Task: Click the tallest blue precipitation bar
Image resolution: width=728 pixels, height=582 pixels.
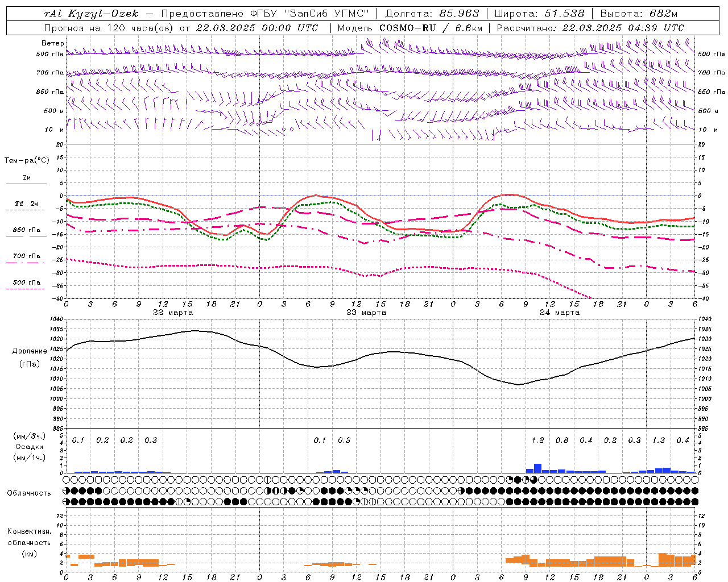Action: click(537, 468)
